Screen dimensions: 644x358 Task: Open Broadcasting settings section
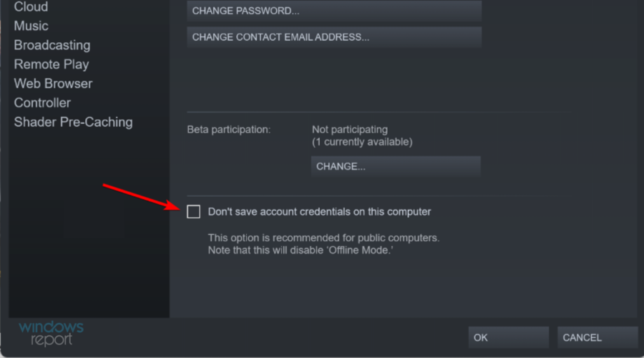click(x=52, y=45)
